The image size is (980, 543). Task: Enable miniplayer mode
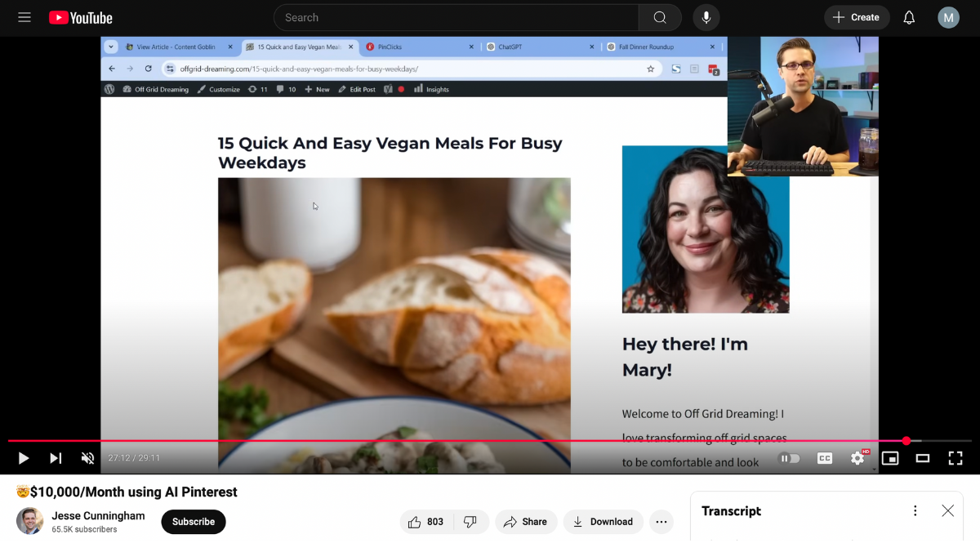(x=890, y=458)
